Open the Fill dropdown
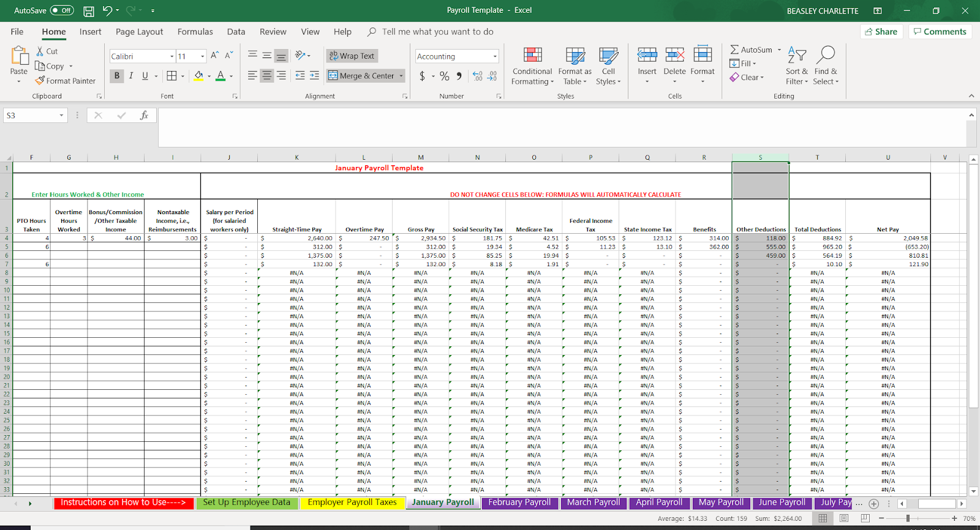This screenshot has height=530, width=980. pyautogui.click(x=743, y=63)
